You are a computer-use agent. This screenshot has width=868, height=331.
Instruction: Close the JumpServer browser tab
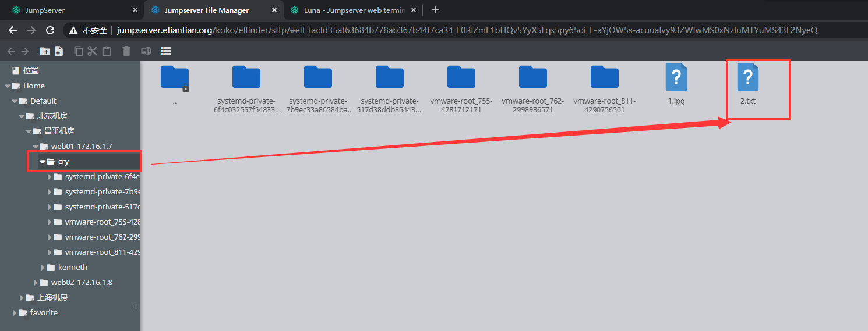point(135,10)
